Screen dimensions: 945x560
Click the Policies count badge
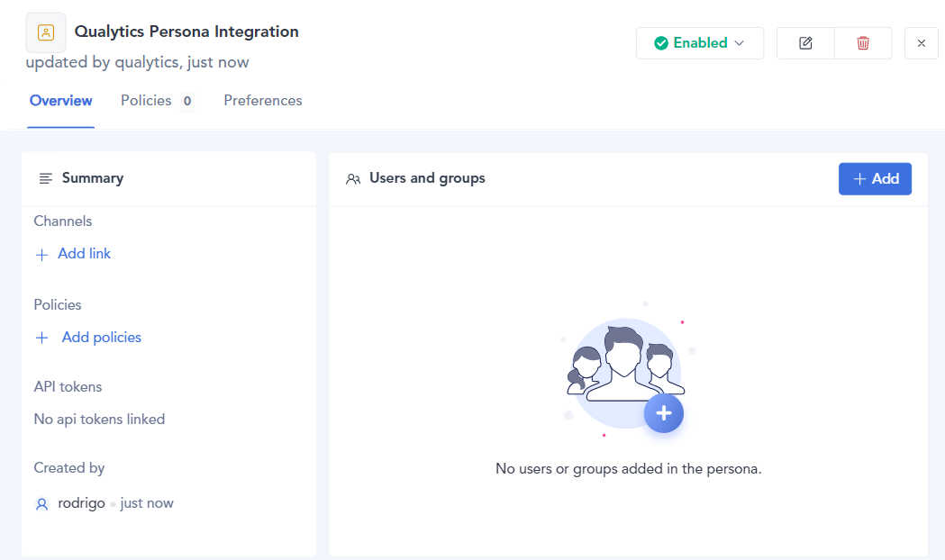pos(187,102)
